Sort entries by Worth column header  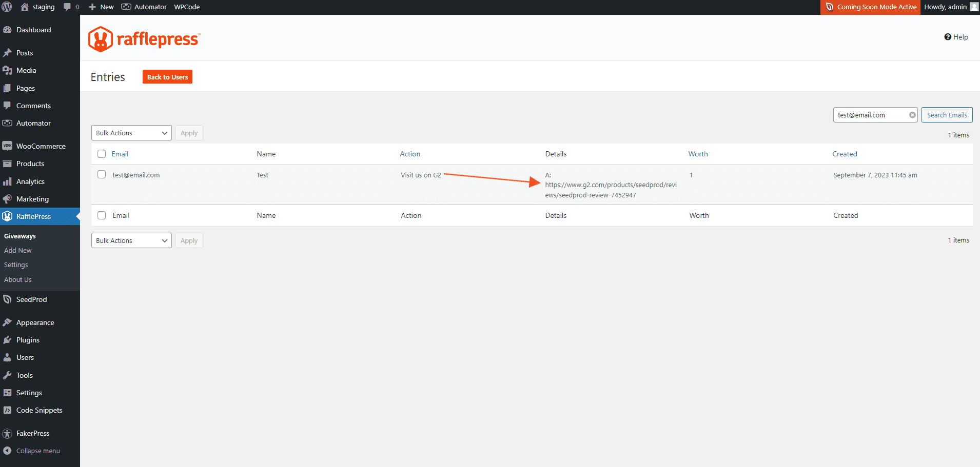[698, 154]
